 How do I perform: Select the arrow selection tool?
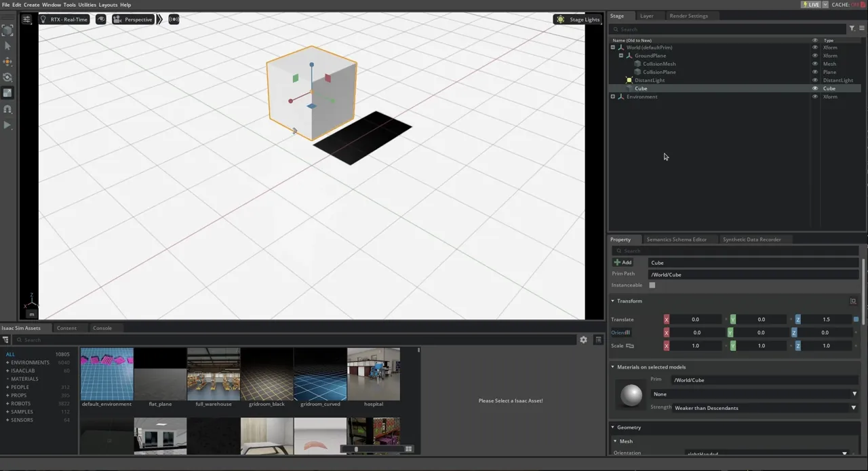[x=8, y=46]
